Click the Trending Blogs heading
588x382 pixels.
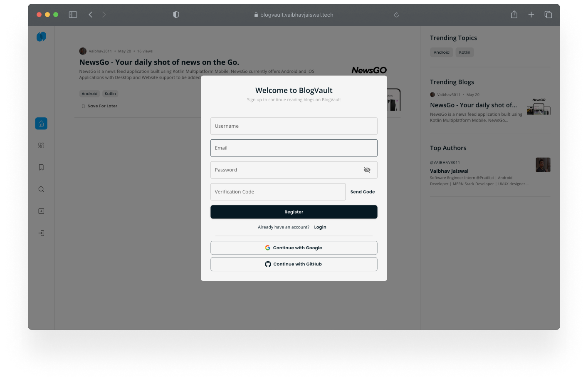[x=452, y=82]
